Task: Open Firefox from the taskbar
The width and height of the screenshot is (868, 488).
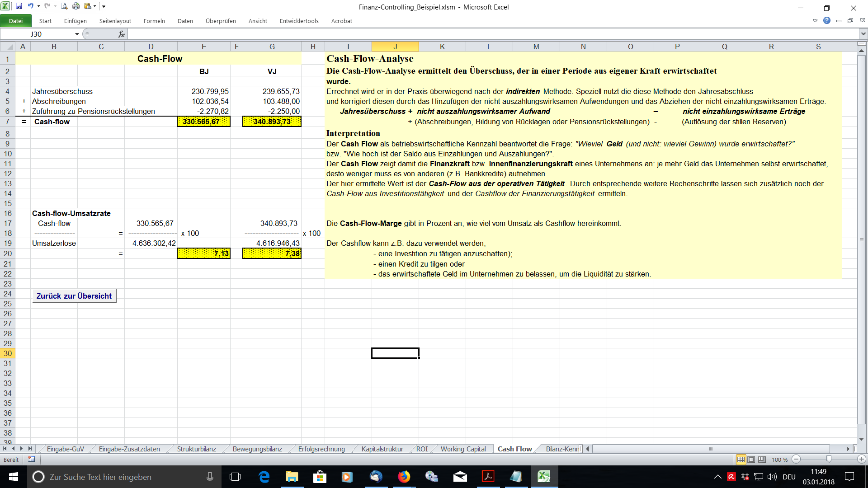Action: [404, 477]
